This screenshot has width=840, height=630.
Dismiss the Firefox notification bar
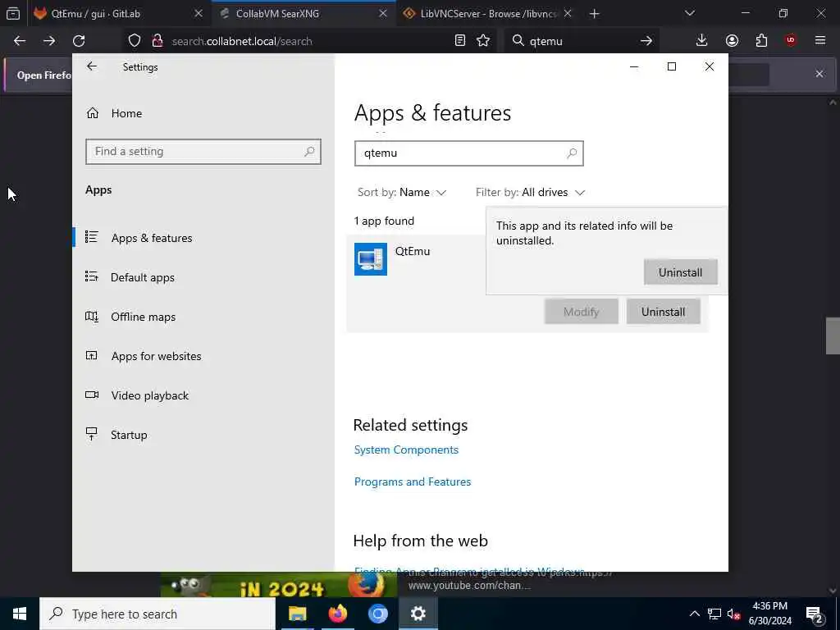pos(819,74)
